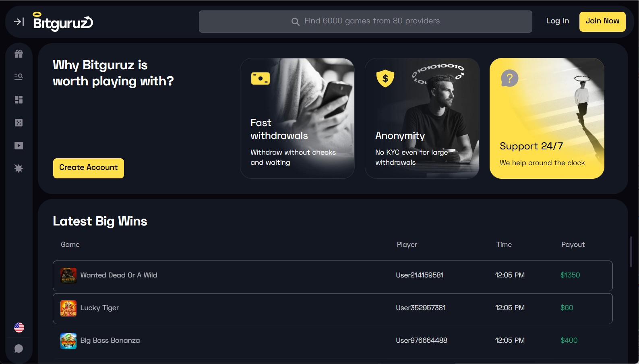Click the Bitguruz logo

pyautogui.click(x=63, y=22)
